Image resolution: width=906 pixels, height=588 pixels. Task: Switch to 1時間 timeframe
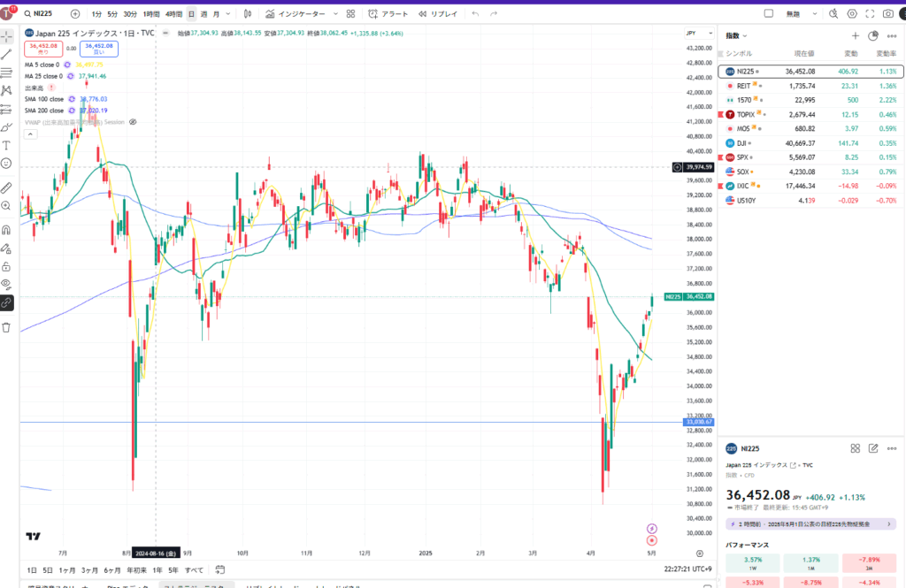[x=151, y=14]
